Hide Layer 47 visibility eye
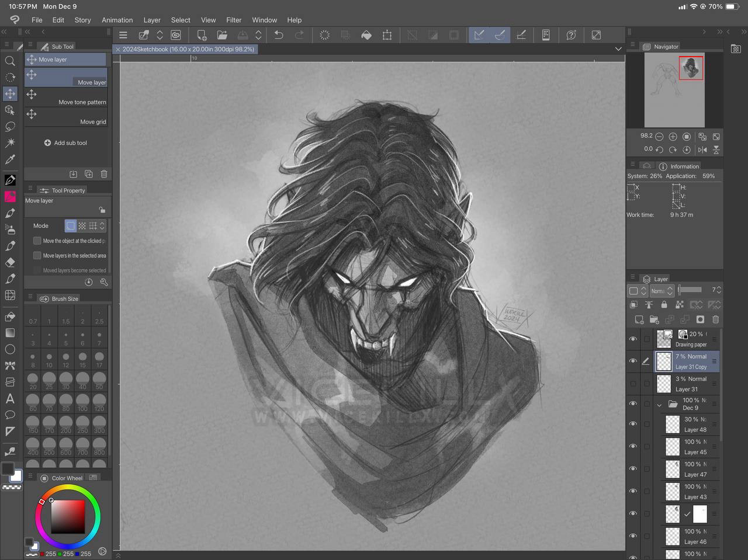This screenshot has height=560, width=748. (x=633, y=469)
